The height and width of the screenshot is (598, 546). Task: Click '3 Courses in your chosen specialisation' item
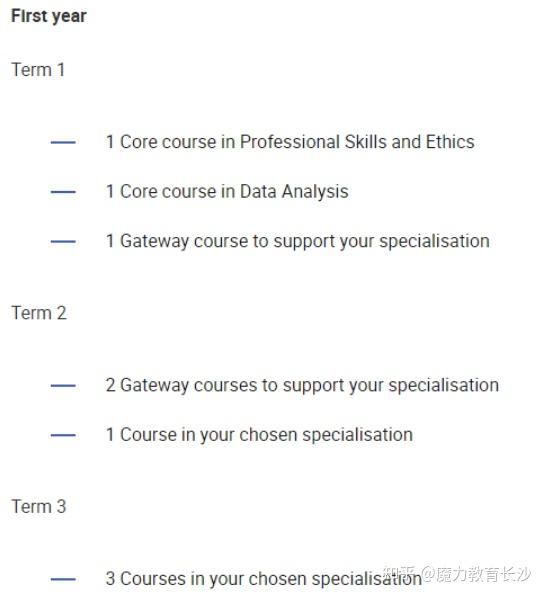264,579
